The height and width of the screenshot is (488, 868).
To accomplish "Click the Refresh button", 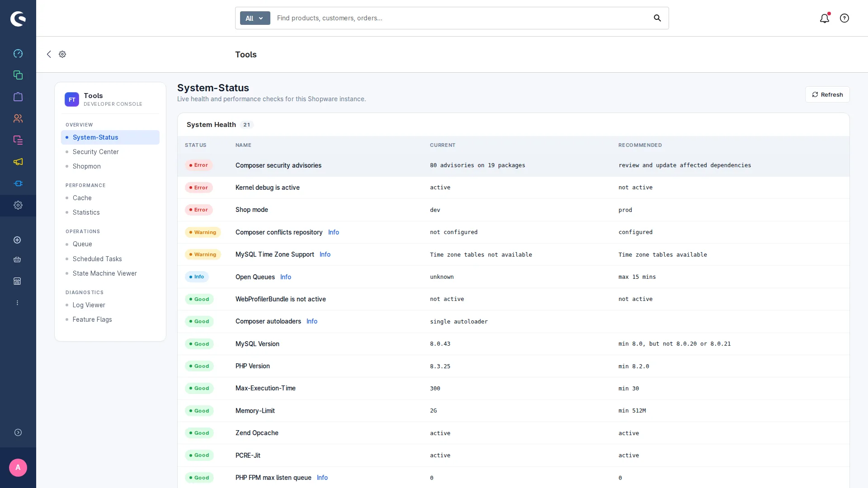I will 827,94.
